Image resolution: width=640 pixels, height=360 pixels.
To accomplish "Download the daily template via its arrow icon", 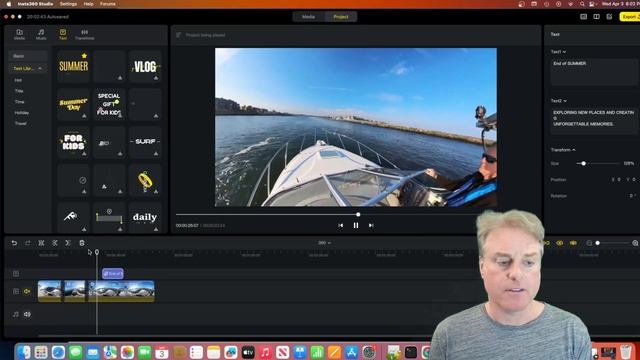I will (156, 229).
